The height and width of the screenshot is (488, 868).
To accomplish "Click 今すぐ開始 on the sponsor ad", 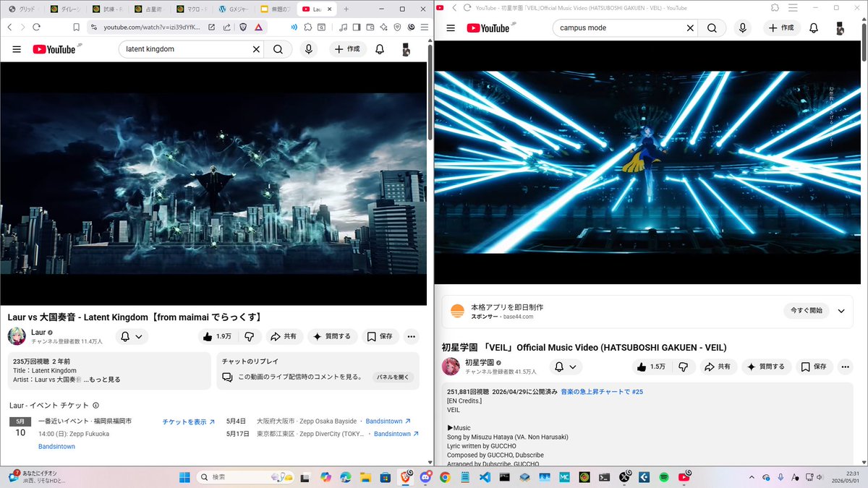I will (x=807, y=311).
